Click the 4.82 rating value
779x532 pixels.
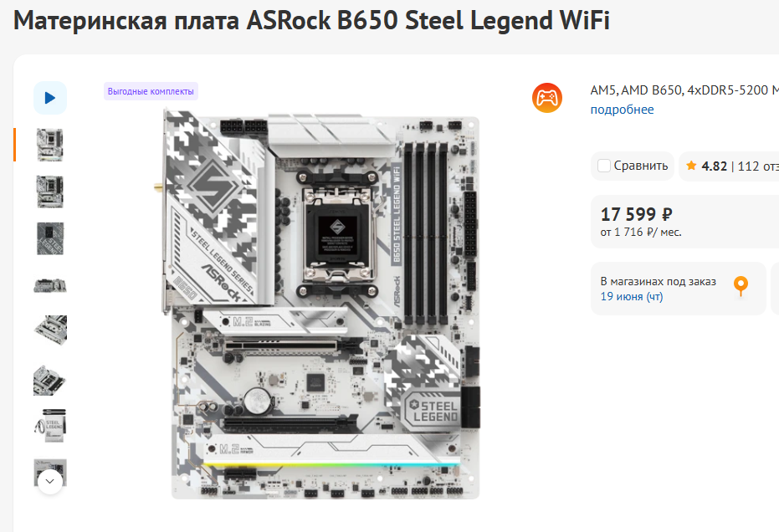pyautogui.click(x=714, y=166)
